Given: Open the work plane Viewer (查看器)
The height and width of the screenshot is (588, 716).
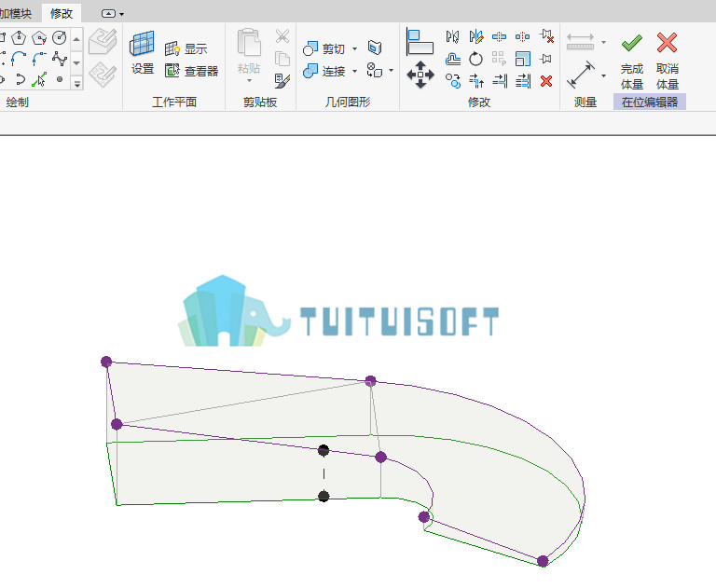Looking at the screenshot, I should pos(191,71).
